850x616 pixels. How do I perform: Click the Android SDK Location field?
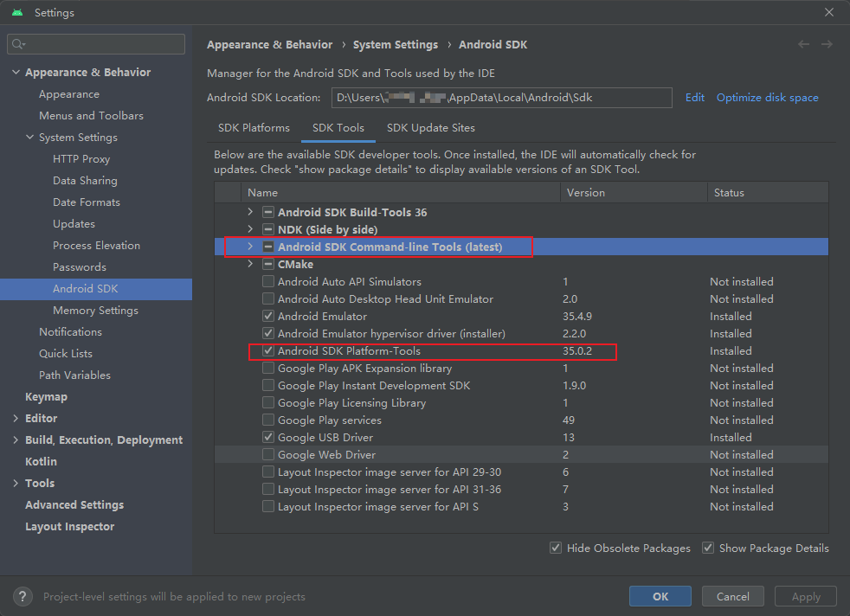pos(502,98)
